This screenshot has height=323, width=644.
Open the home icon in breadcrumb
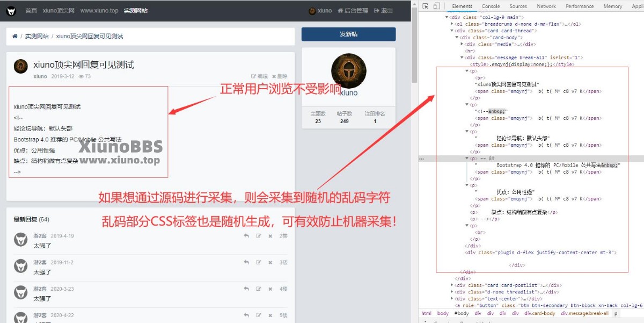coord(15,37)
